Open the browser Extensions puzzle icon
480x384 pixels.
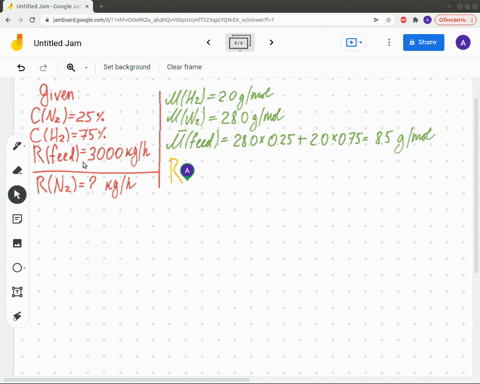point(415,20)
